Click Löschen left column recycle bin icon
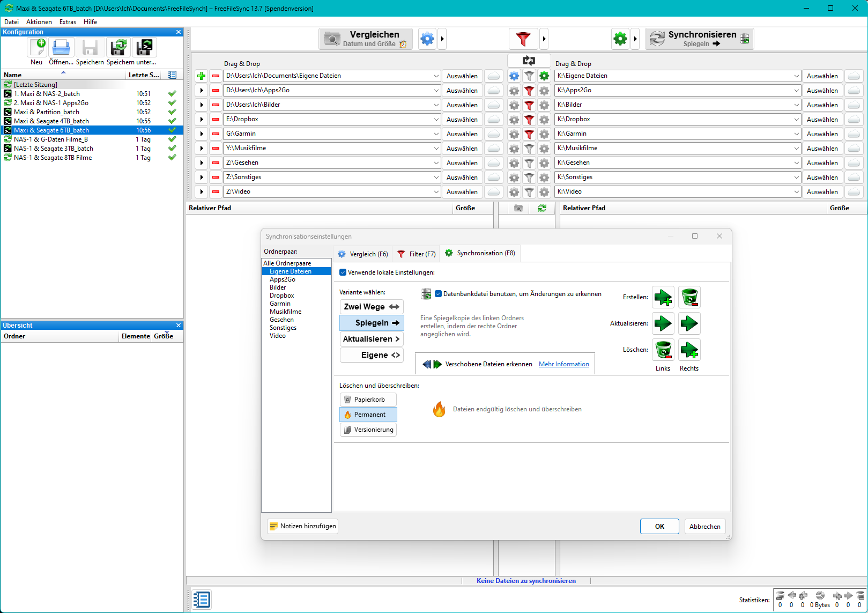 tap(663, 350)
